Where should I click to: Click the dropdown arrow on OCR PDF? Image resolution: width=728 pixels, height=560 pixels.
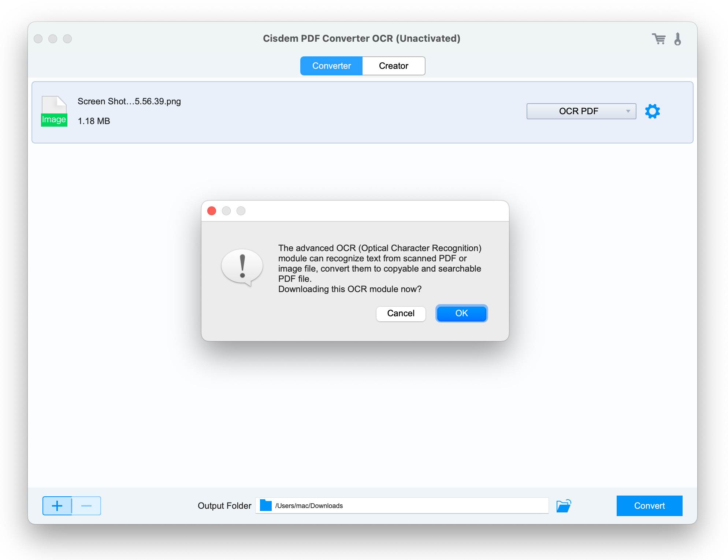pyautogui.click(x=628, y=111)
